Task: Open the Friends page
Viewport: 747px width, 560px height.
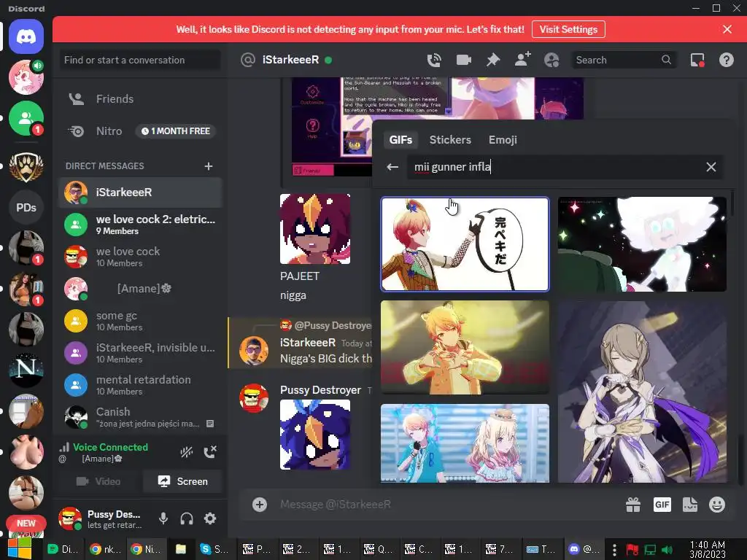Action: point(140,99)
